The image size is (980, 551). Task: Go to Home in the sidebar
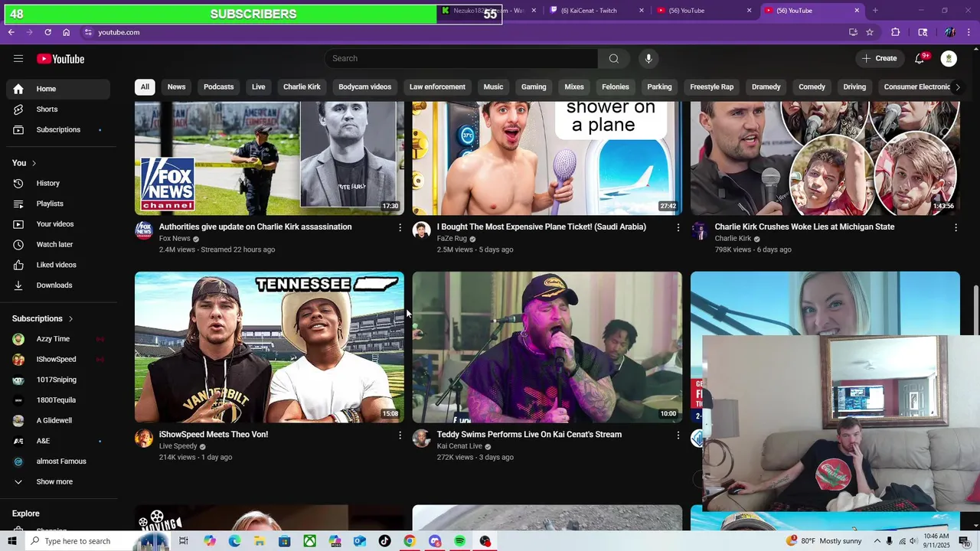(58, 89)
